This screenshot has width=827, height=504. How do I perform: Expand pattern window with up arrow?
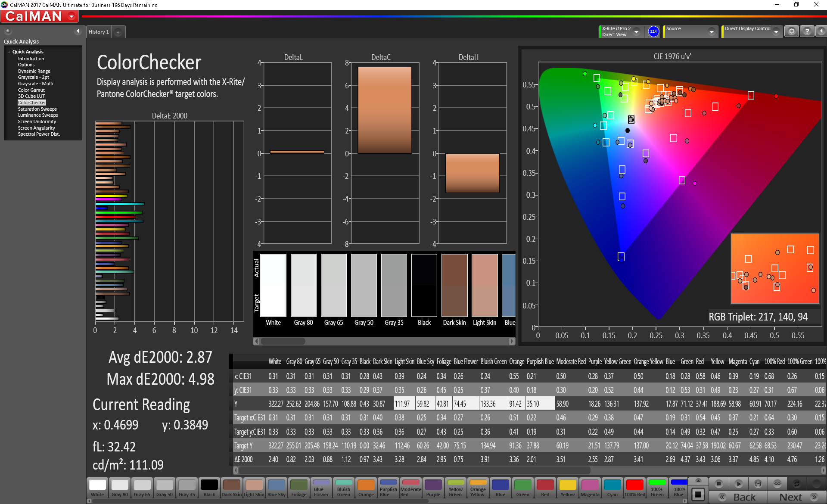point(698,480)
